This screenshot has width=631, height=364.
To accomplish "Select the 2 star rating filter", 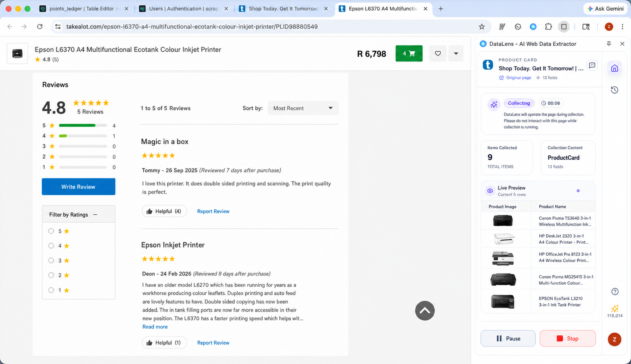I will [51, 275].
